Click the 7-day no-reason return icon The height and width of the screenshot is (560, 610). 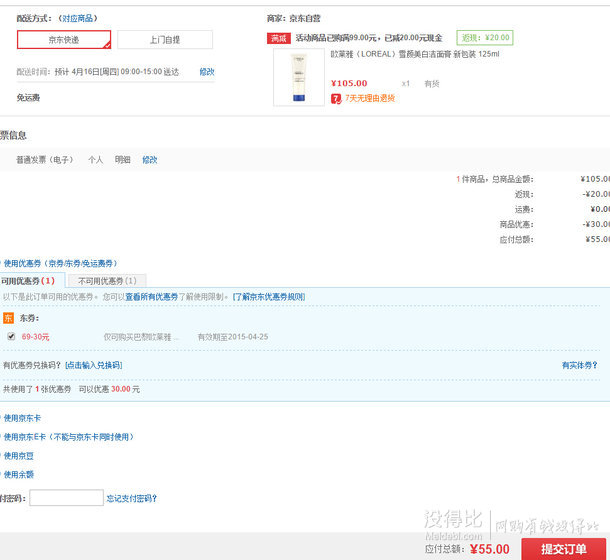click(335, 98)
